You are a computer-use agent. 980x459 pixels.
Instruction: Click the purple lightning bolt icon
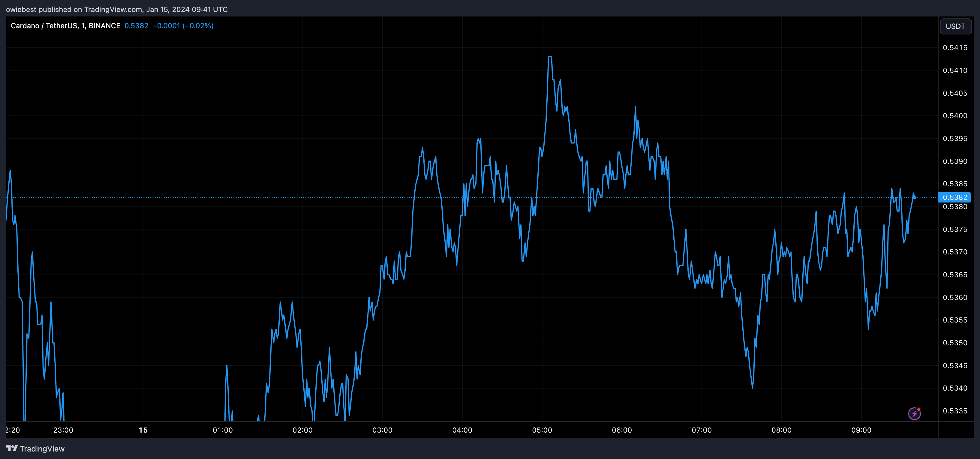coord(914,413)
